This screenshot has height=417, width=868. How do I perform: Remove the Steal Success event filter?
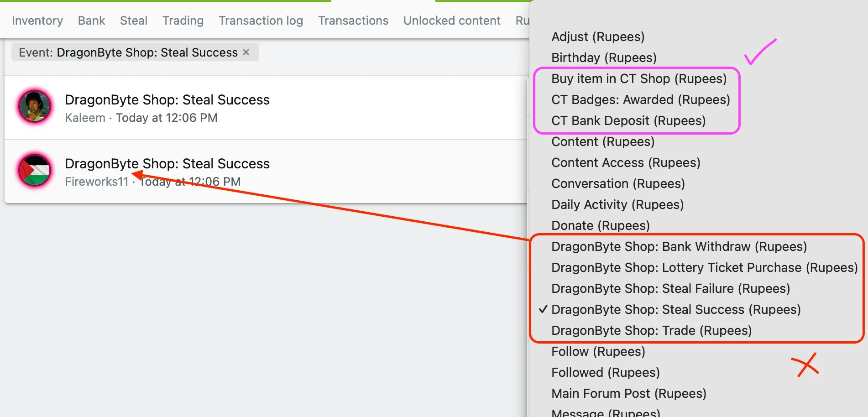point(246,52)
